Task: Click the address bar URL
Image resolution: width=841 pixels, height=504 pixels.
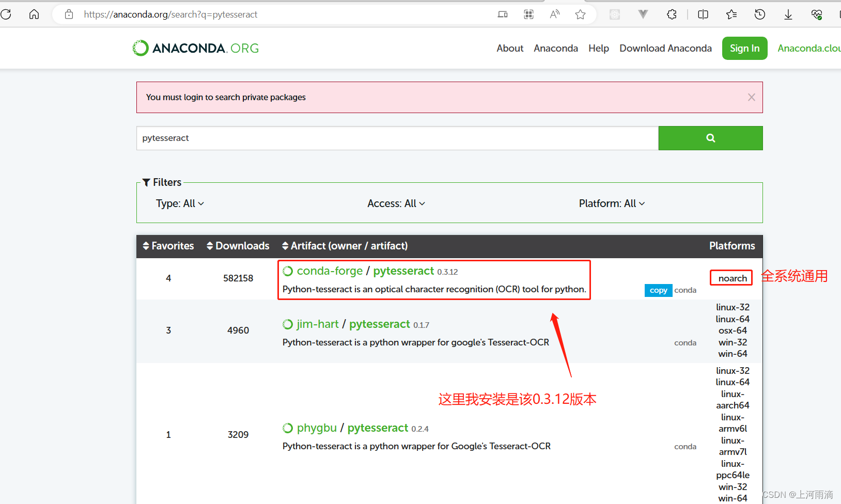Action: tap(170, 14)
